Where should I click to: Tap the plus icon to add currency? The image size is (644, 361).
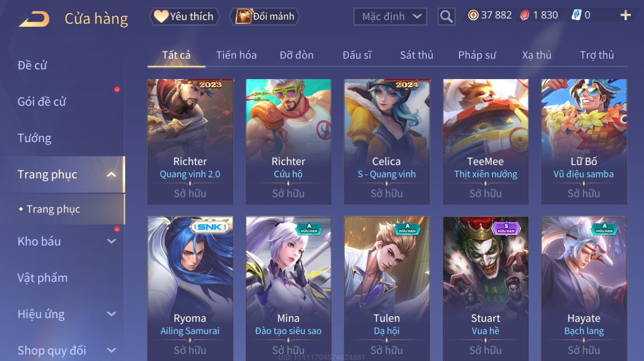[626, 15]
